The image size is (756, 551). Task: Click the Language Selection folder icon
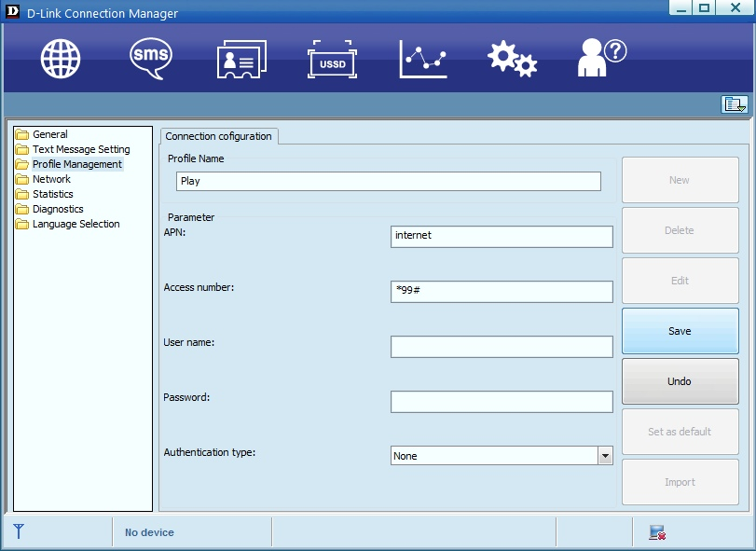click(22, 224)
